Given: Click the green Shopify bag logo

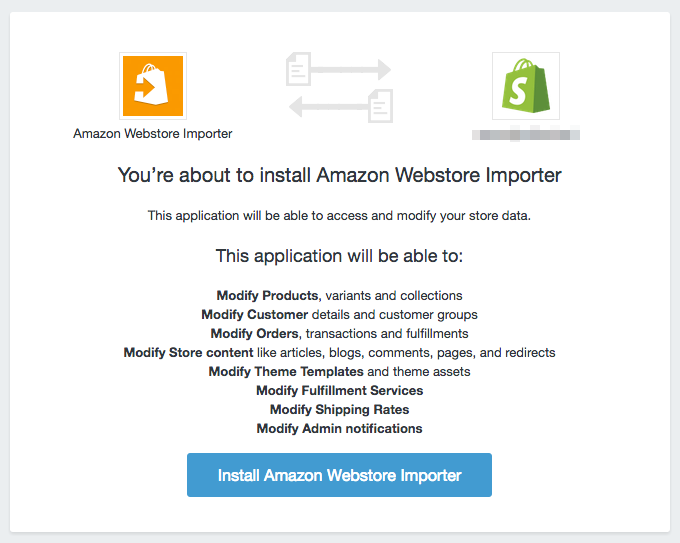Looking at the screenshot, I should click(x=526, y=86).
